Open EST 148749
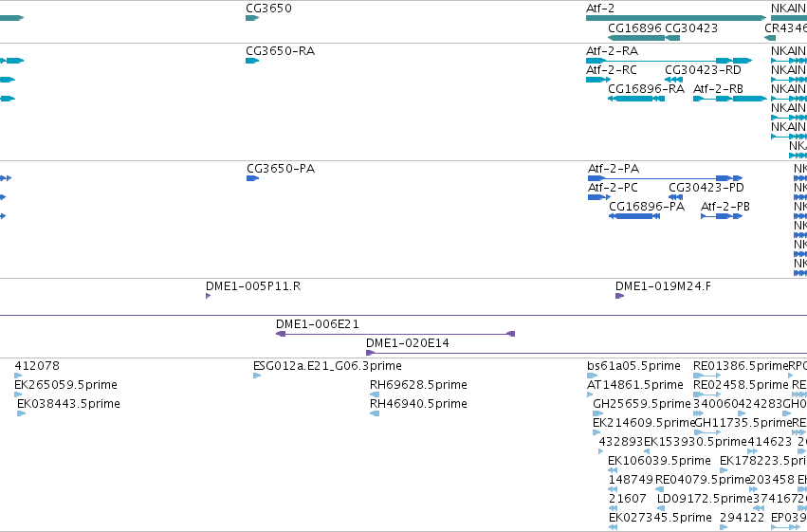This screenshot has width=807, height=532. [x=613, y=490]
